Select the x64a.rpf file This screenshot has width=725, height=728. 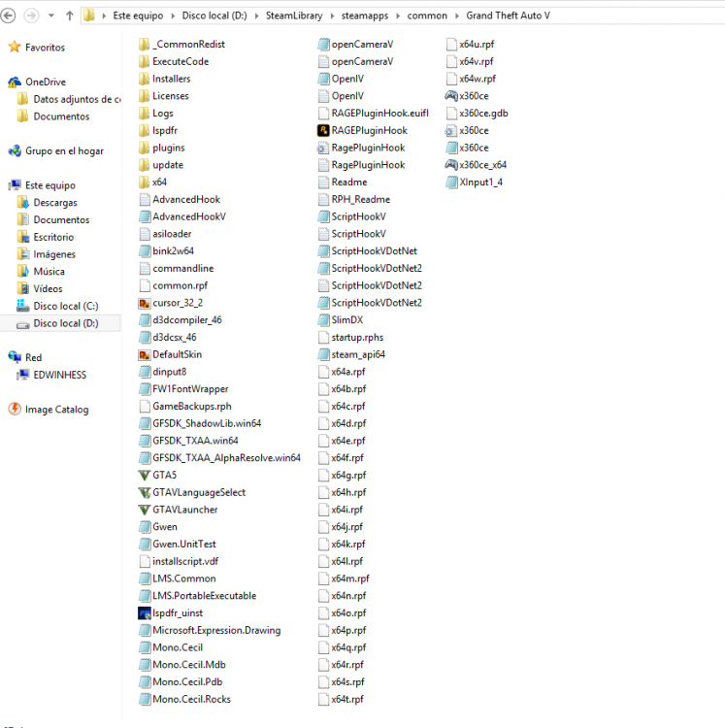point(342,372)
